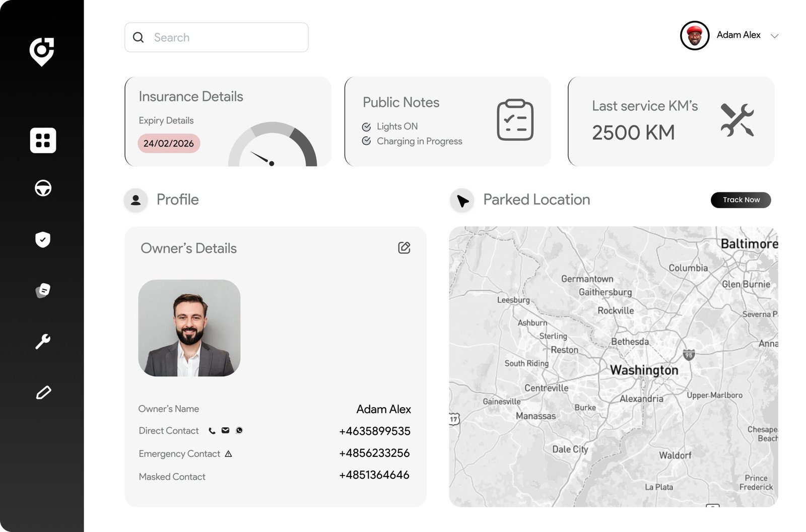The height and width of the screenshot is (532, 806).
Task: Toggle the Charging in Progress check mark
Action: (x=366, y=141)
